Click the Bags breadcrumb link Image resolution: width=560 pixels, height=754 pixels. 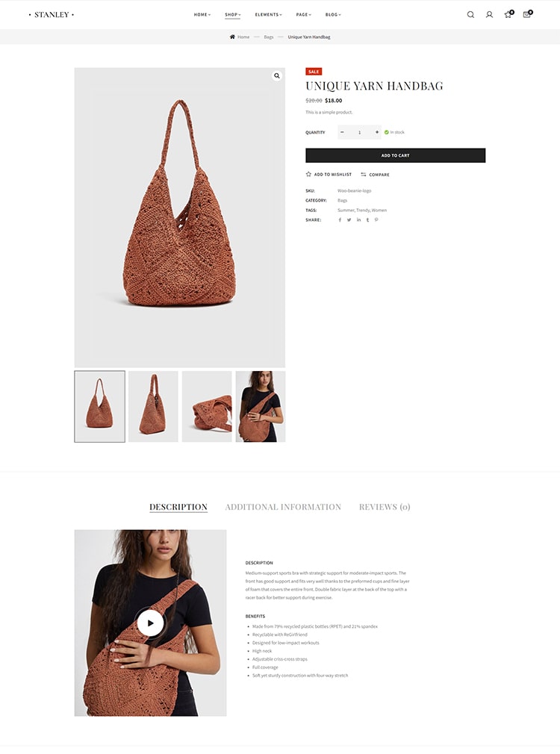tap(269, 37)
